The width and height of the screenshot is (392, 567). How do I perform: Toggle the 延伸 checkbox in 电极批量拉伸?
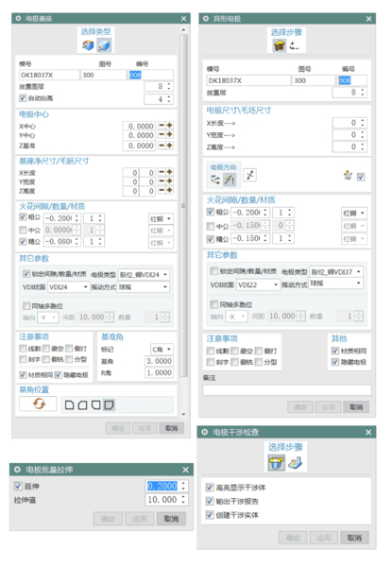tap(18, 486)
